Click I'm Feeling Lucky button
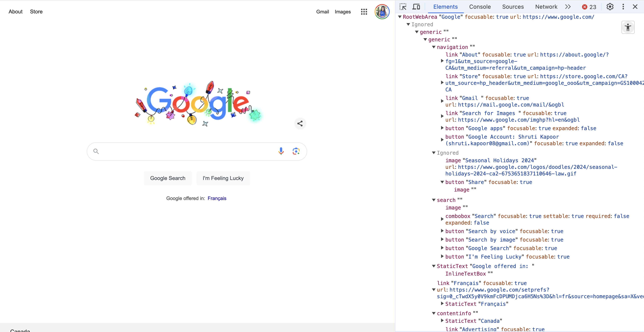 pyautogui.click(x=223, y=178)
